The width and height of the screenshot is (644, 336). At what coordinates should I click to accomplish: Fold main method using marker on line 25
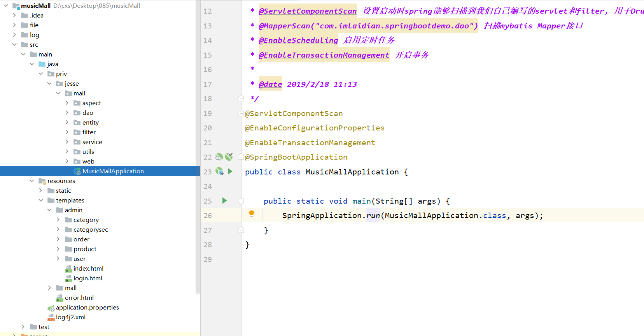[x=241, y=201]
